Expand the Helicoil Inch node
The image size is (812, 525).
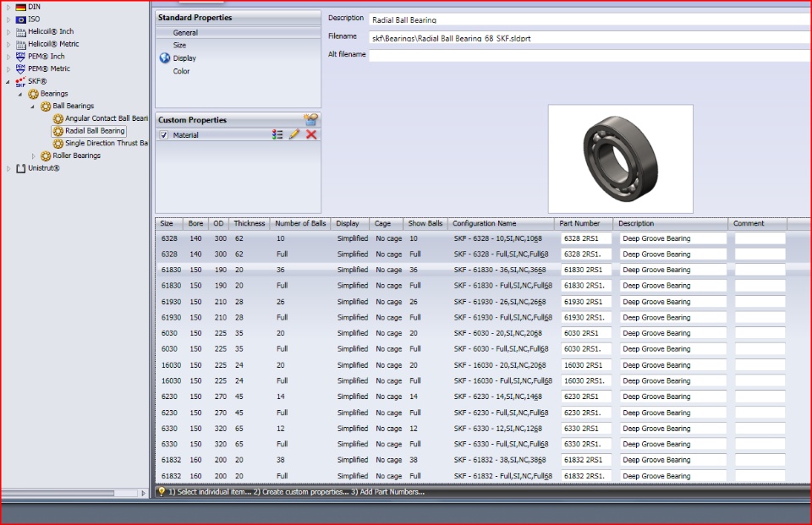click(x=8, y=32)
